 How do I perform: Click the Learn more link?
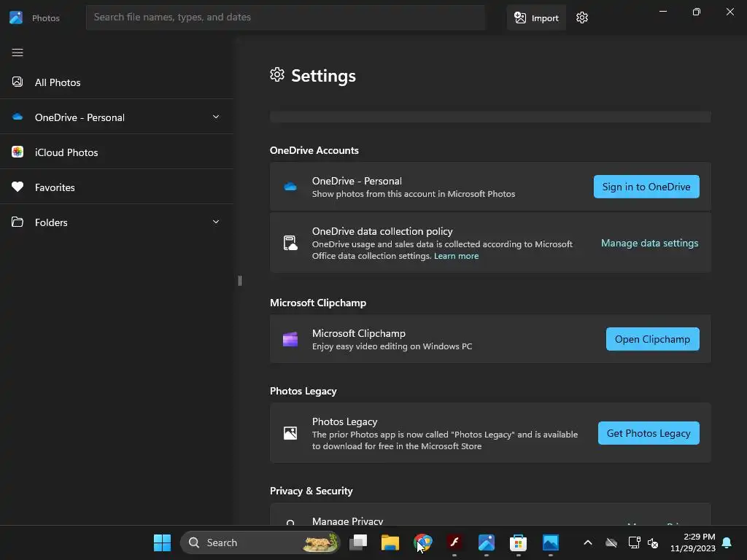point(456,256)
